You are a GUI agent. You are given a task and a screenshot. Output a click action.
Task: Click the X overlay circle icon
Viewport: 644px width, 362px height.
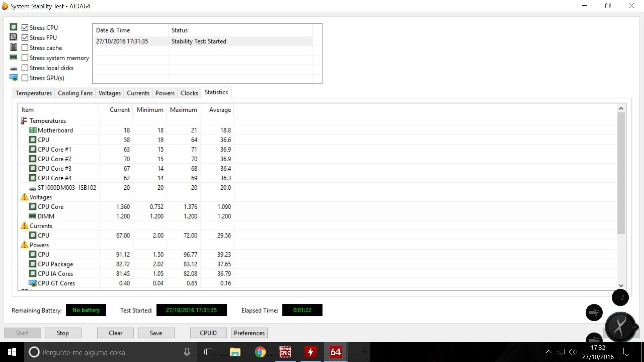pos(620,327)
